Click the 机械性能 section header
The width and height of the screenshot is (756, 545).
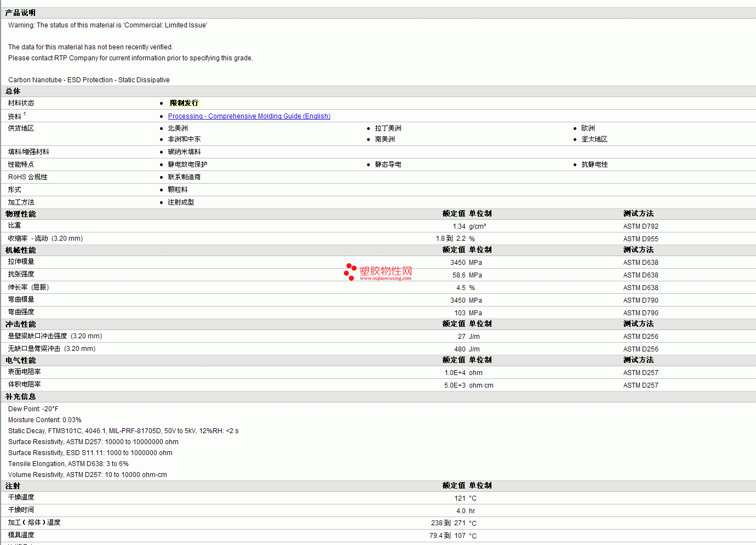click(x=20, y=250)
